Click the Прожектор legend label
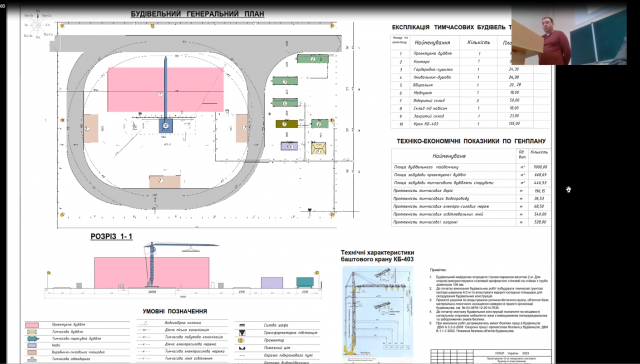 point(274,340)
